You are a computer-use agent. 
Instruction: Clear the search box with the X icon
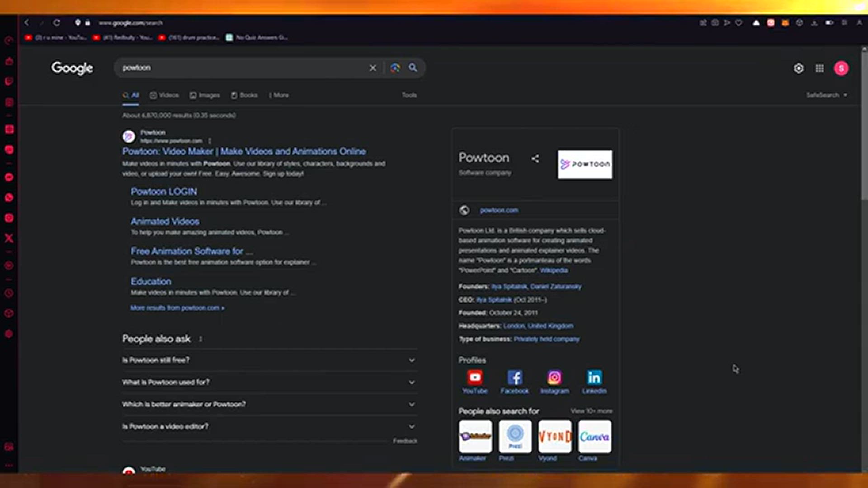(373, 68)
